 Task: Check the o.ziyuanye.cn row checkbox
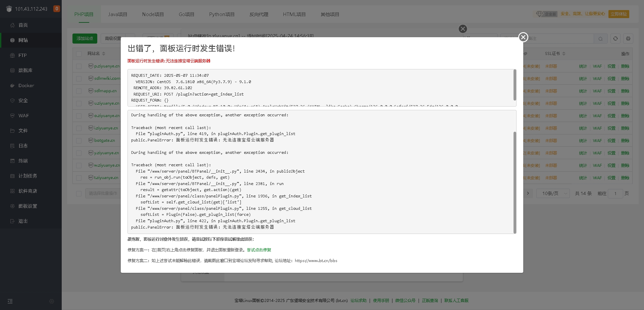(x=79, y=116)
